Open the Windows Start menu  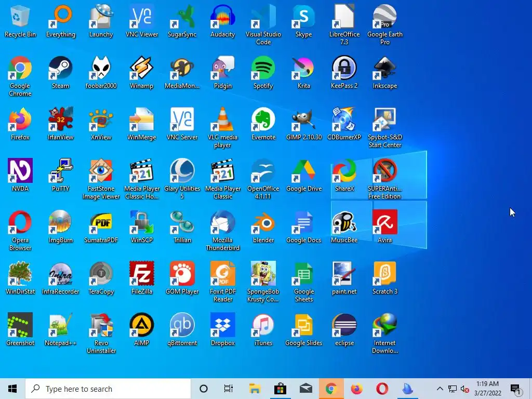12,389
